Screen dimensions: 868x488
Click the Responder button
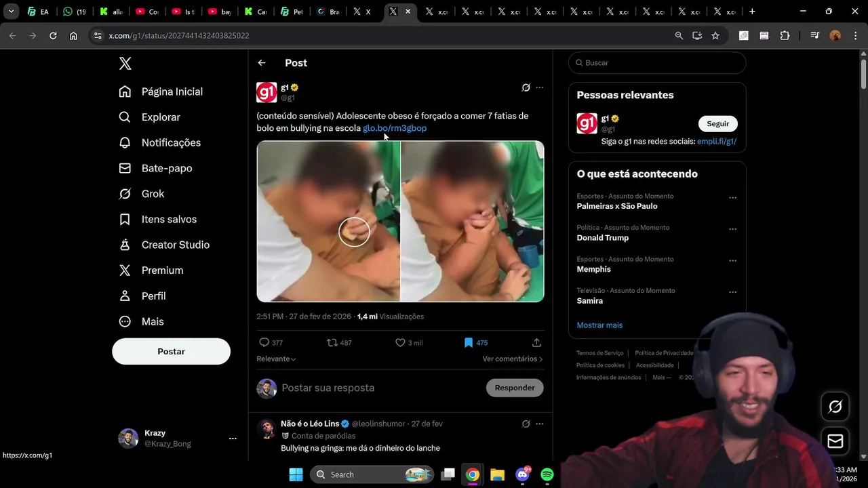point(515,388)
